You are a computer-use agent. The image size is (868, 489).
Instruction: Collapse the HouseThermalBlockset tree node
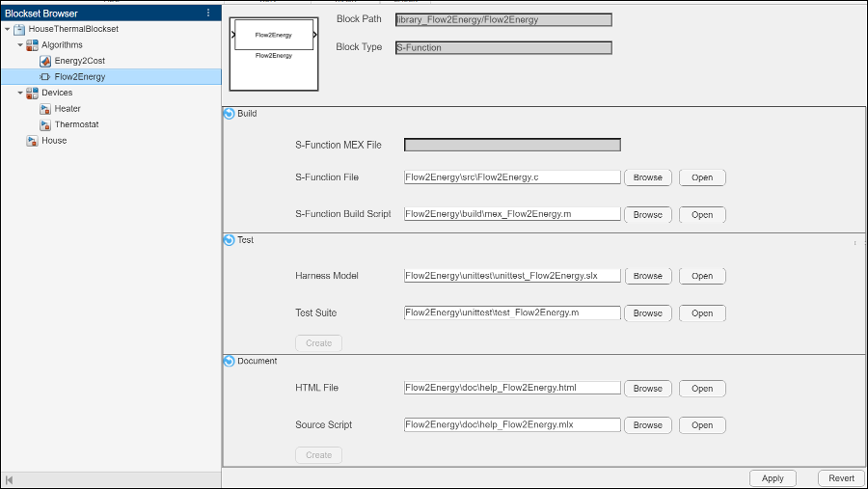coord(7,29)
